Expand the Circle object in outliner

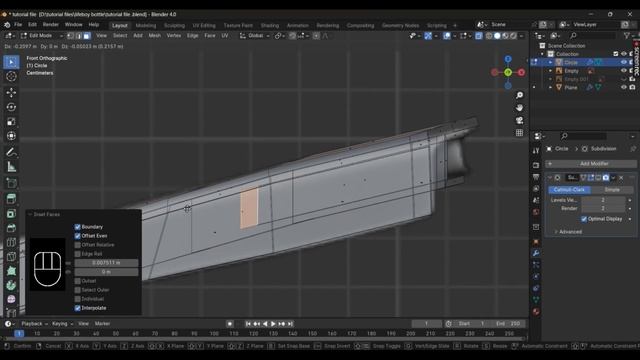click(x=550, y=62)
